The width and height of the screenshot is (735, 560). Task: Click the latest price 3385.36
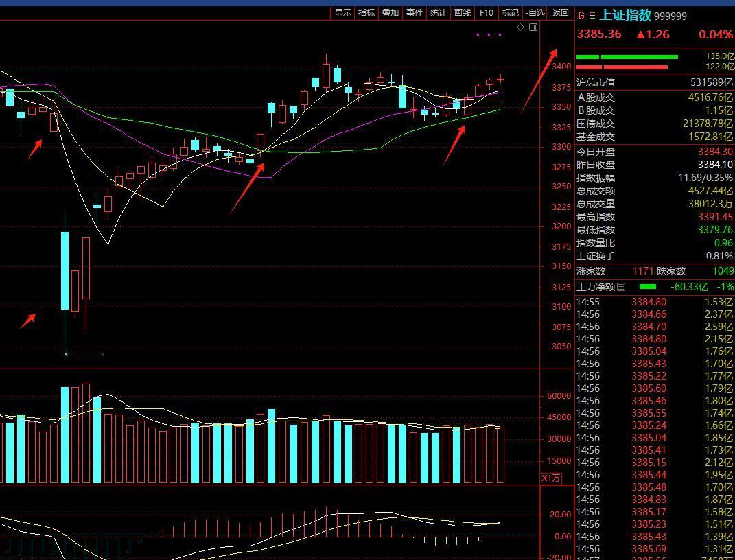point(599,34)
